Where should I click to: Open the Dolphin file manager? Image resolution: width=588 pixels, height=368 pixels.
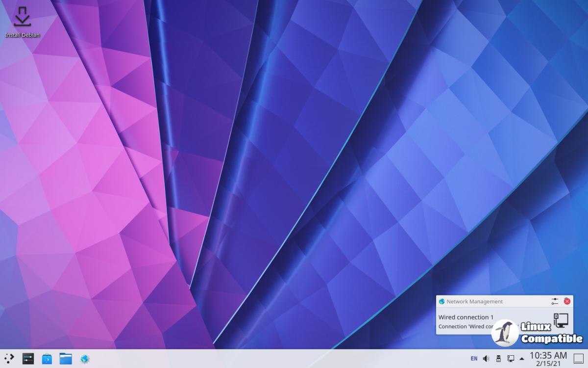(x=66, y=359)
